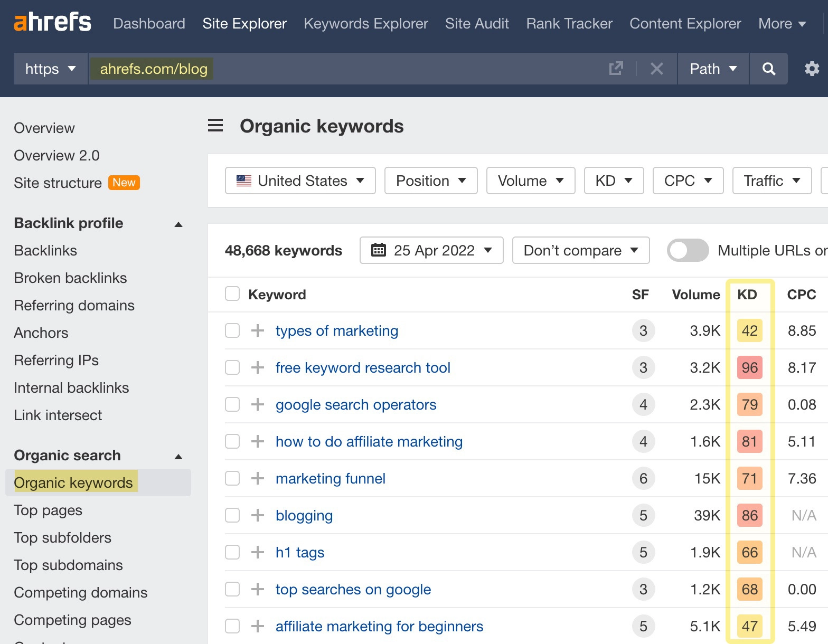
Task: Click the Ahrefs logo
Action: click(x=52, y=23)
